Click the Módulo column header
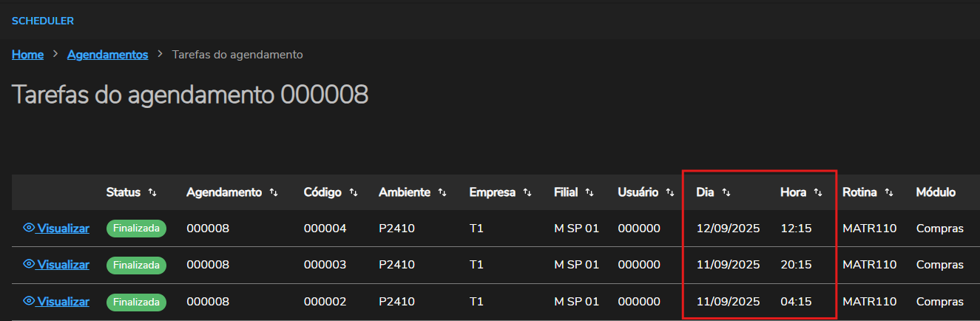Screen dimensions: 980x321 pos(936,192)
